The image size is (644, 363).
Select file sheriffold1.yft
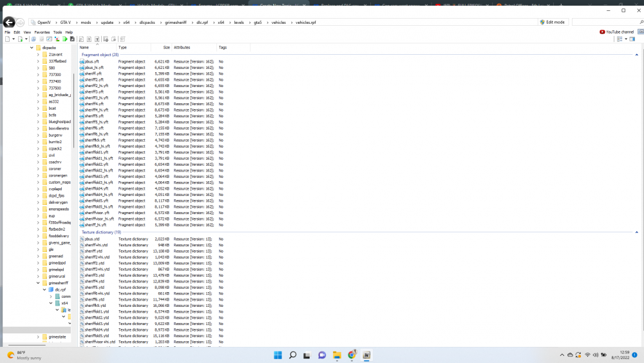point(97,153)
